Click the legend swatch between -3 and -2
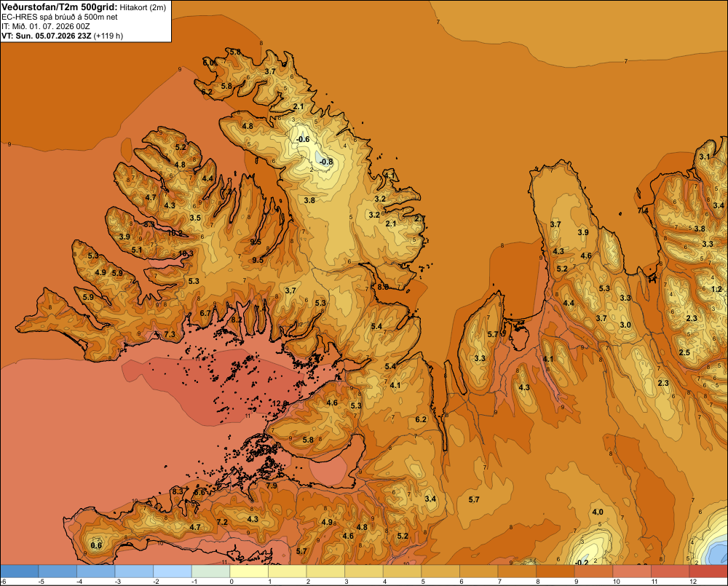 134,571
